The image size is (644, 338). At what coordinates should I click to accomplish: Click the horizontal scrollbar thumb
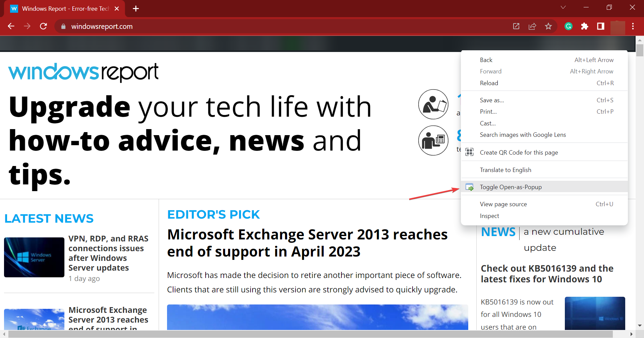click(x=311, y=334)
